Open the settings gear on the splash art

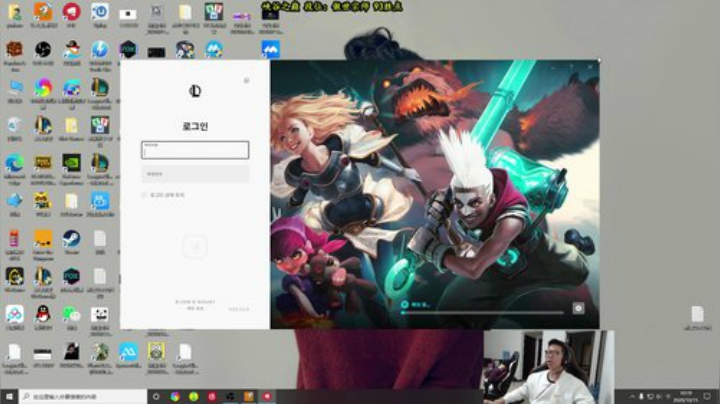578,308
